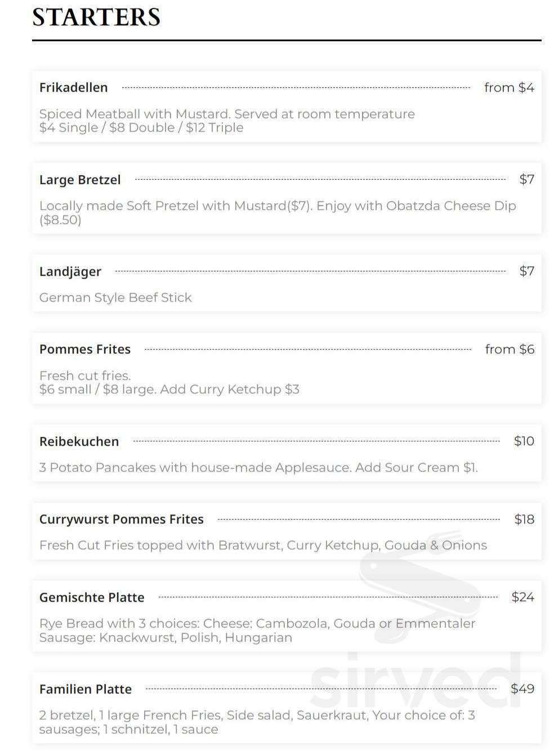Click the Familien Platte title
The height and width of the screenshot is (756, 554).
coord(86,689)
